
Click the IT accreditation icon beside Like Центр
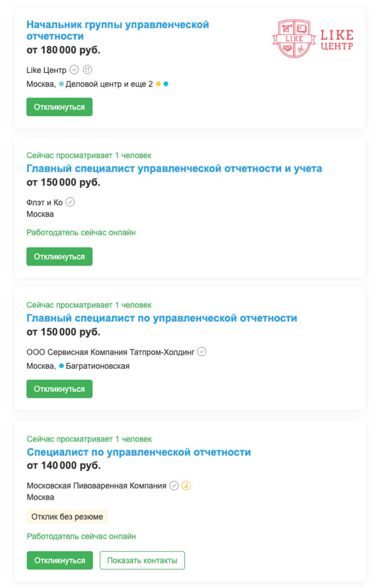[87, 69]
